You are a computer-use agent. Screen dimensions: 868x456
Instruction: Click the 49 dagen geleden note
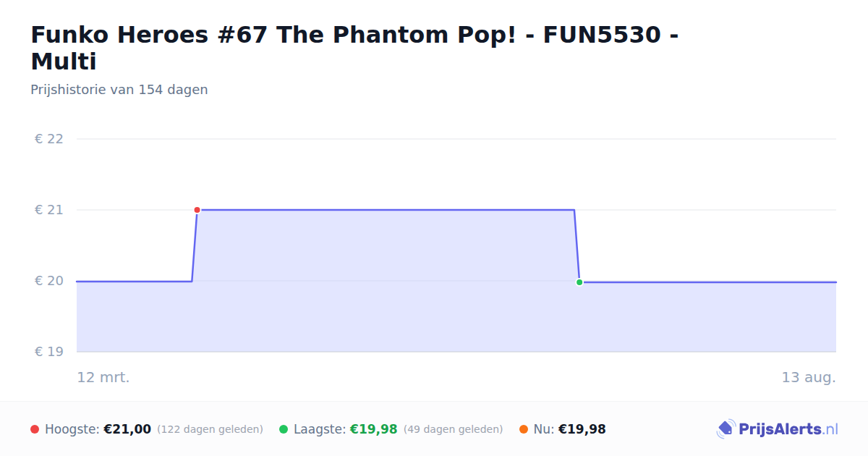point(453,429)
